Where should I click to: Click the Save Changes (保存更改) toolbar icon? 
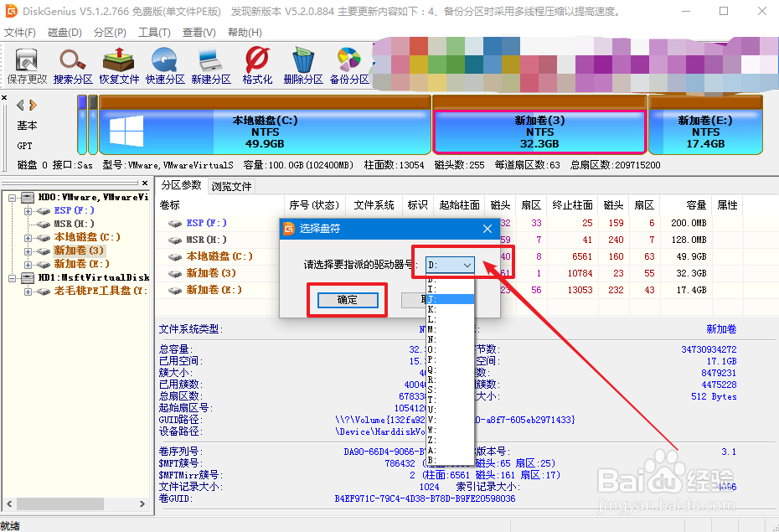(27, 66)
